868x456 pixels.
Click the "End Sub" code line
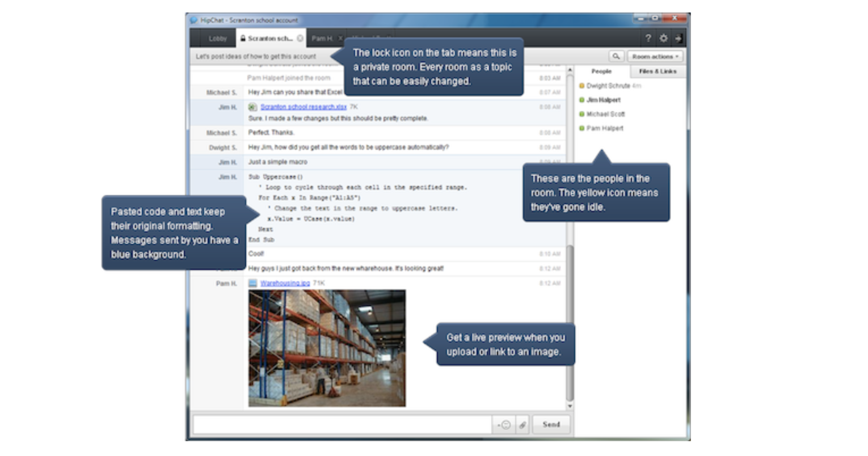(261, 239)
